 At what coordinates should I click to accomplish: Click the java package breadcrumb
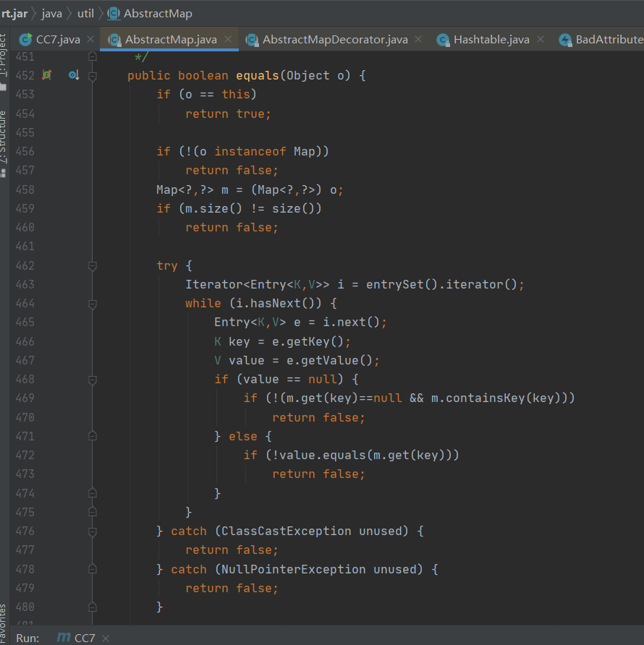coord(52,14)
